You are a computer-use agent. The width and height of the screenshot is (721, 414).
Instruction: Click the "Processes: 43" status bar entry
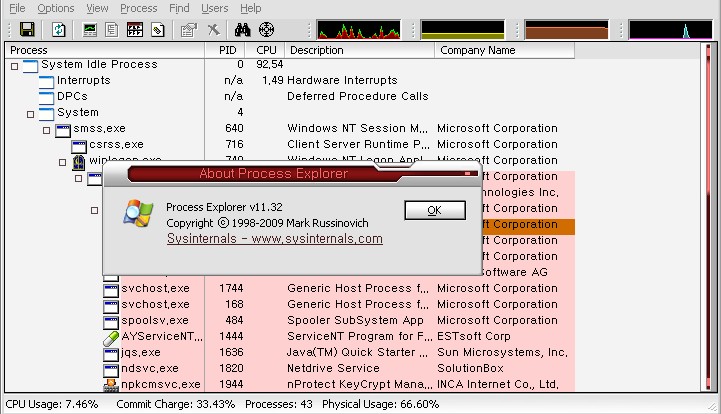tap(279, 404)
